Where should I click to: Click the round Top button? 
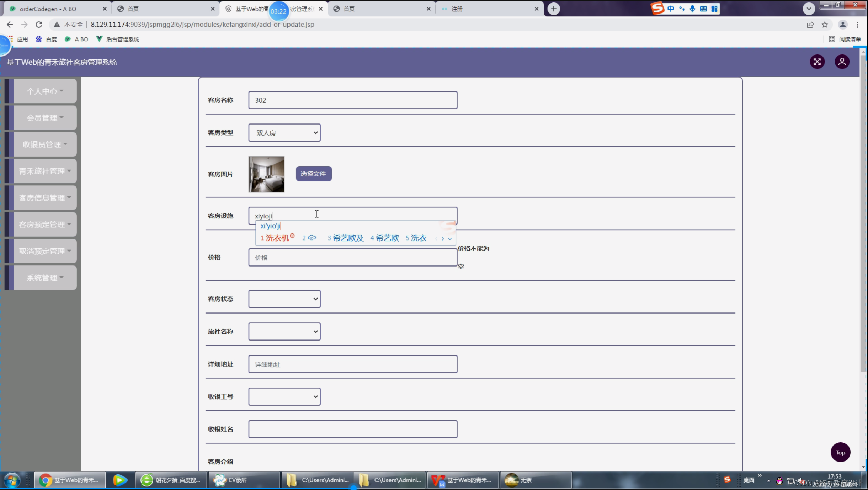(x=840, y=452)
